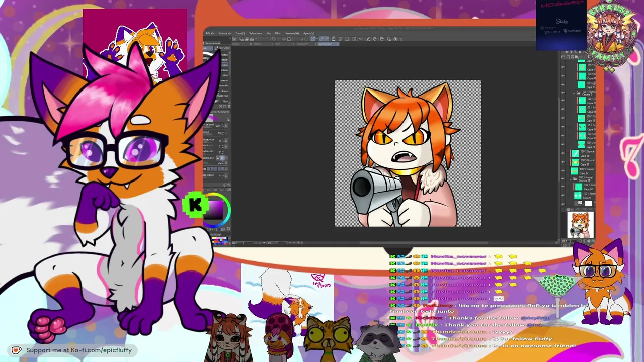Screen dimensions: 644x362
Task: Click the Ko-fi cup icon in the overlay
Action: click(16, 350)
